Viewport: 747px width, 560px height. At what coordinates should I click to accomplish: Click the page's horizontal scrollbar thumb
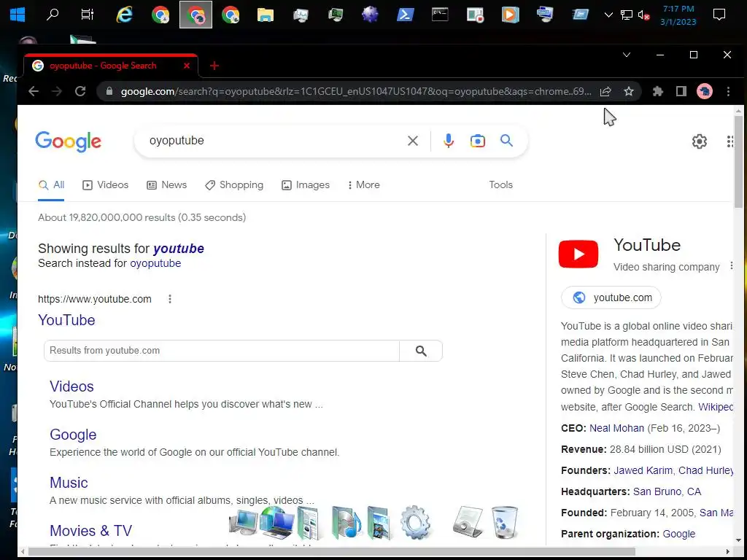(x=331, y=552)
